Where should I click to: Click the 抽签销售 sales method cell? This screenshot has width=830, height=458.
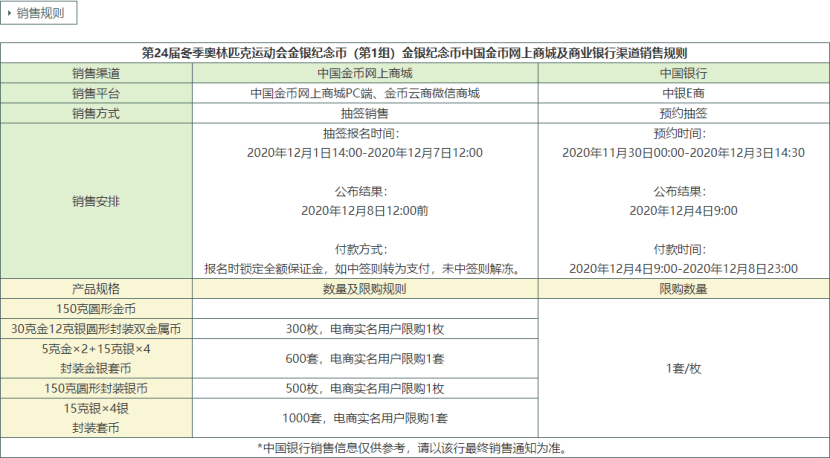365,113
